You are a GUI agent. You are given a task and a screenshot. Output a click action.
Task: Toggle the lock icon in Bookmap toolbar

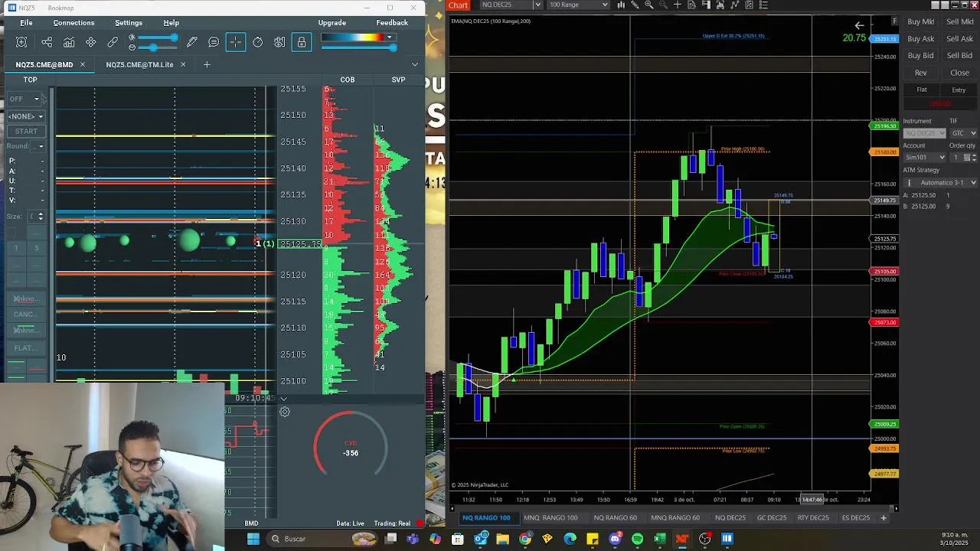(x=302, y=42)
